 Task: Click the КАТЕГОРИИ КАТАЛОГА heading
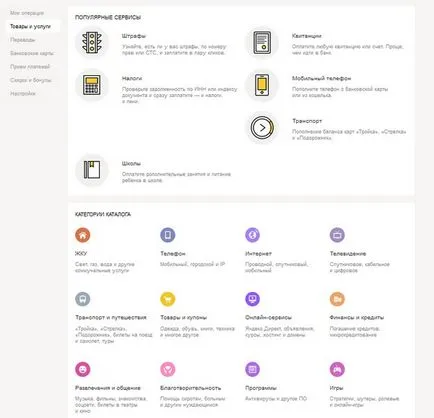click(x=103, y=214)
